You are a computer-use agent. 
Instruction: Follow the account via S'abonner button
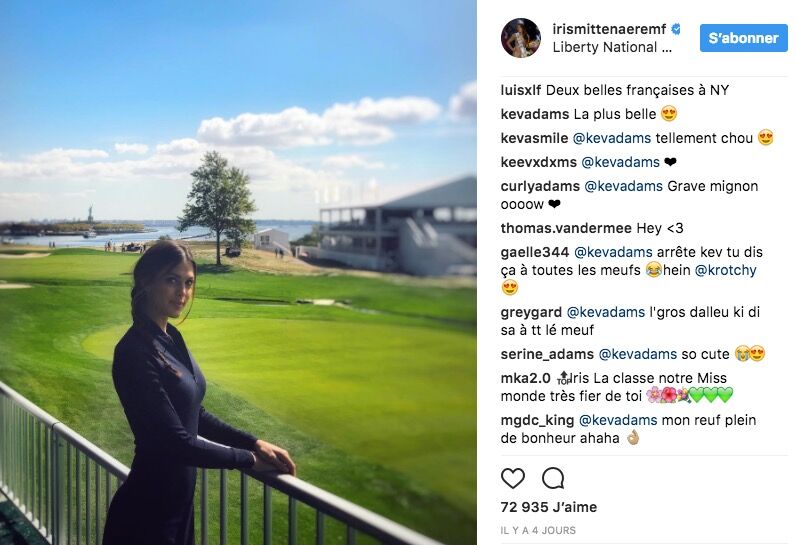click(744, 38)
